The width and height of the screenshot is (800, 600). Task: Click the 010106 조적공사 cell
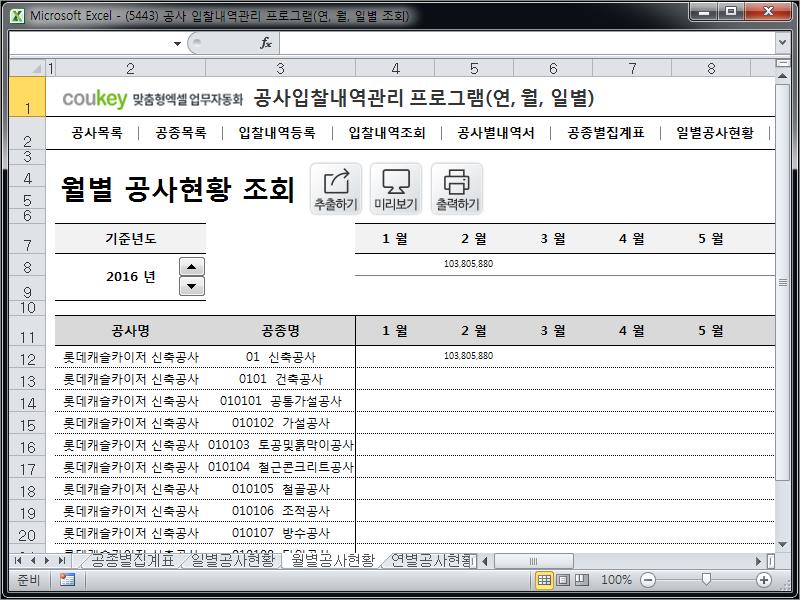[x=280, y=511]
